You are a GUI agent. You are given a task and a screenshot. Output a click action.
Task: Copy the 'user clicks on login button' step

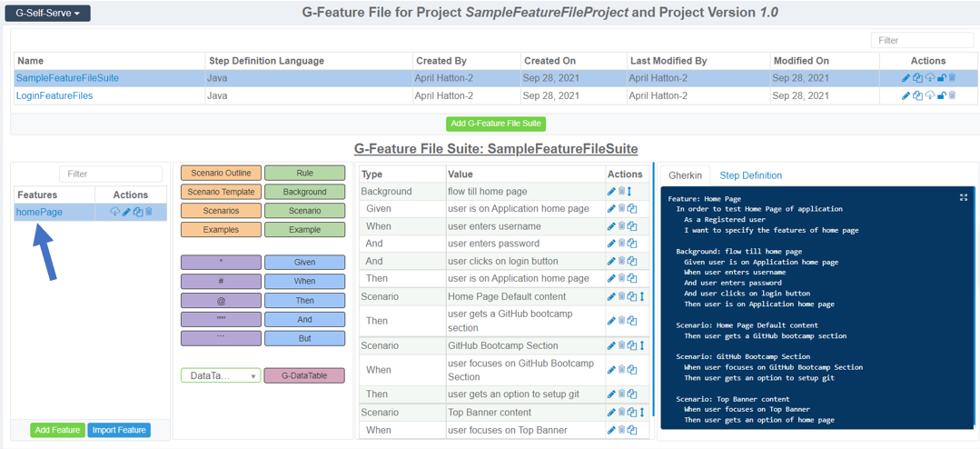[632, 262]
